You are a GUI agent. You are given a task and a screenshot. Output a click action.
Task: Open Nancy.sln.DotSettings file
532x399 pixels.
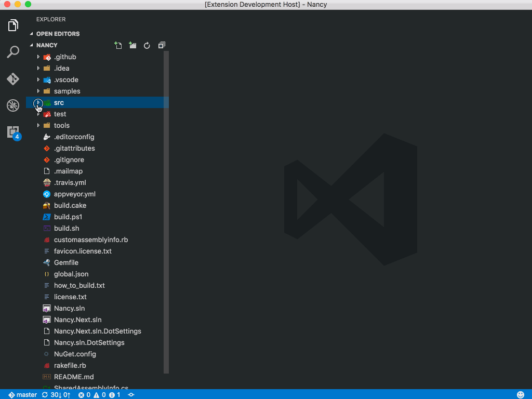[97, 343]
